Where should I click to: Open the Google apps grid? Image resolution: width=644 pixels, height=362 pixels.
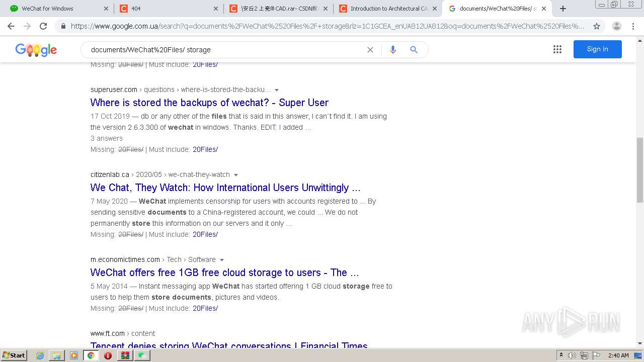(557, 49)
